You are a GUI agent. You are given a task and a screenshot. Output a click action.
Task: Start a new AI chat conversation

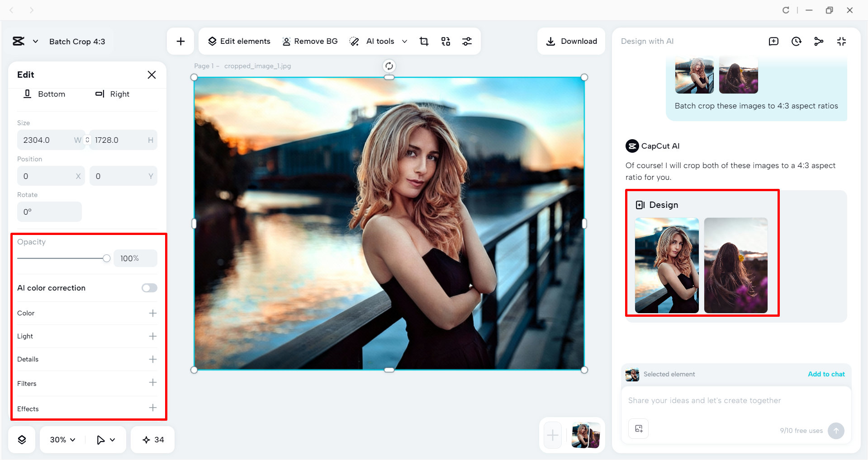pos(774,41)
